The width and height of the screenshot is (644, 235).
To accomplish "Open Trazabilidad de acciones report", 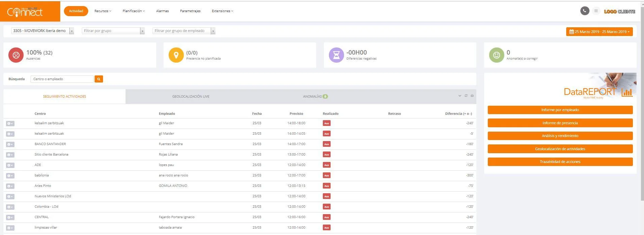I will [x=560, y=162].
